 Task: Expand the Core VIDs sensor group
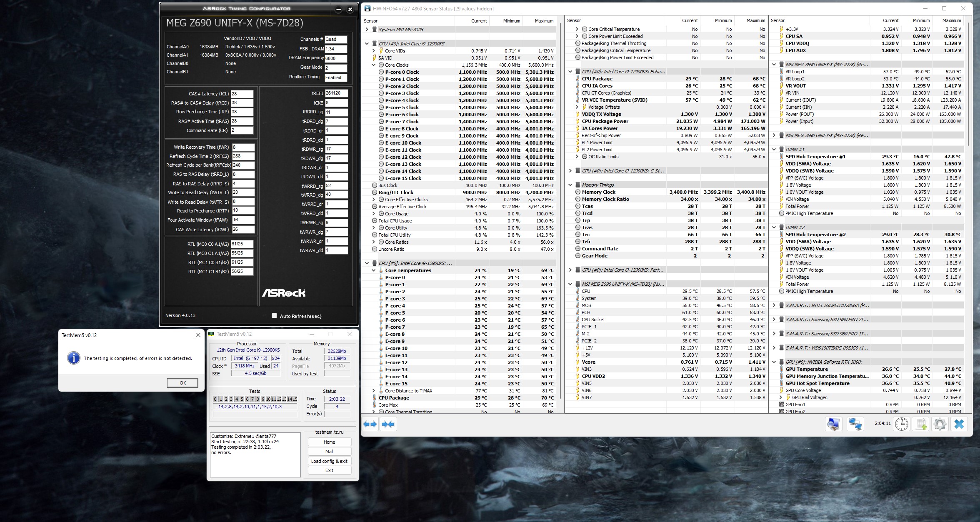coord(374,51)
